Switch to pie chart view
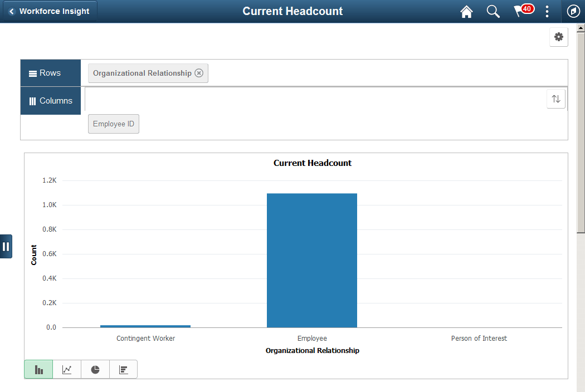Screen dimensions: 585x392 click(95, 369)
